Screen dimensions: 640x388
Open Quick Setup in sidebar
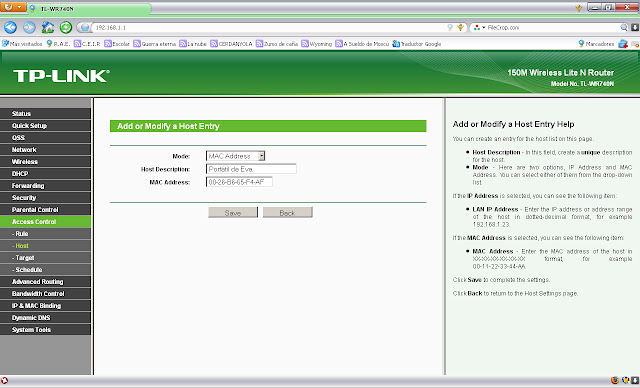click(x=45, y=126)
